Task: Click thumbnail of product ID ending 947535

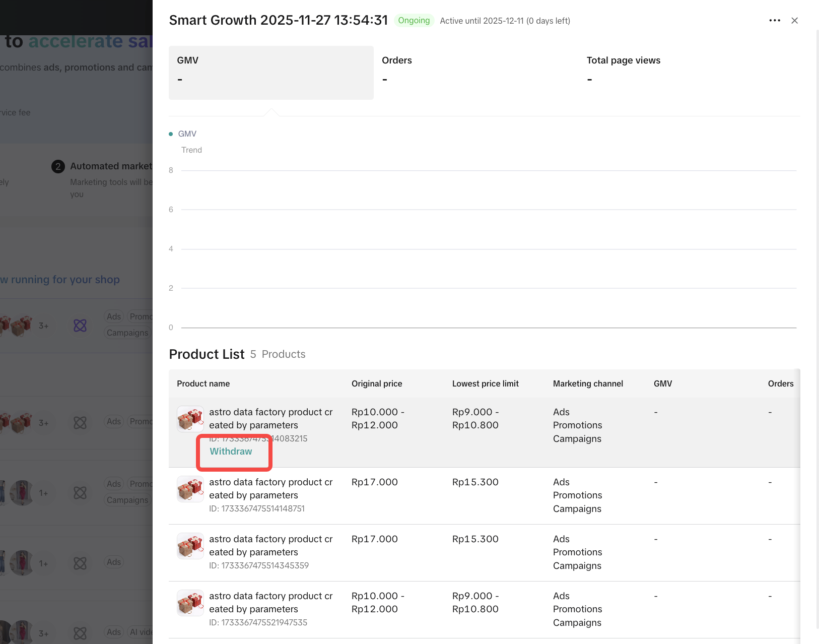Action: coord(190,603)
